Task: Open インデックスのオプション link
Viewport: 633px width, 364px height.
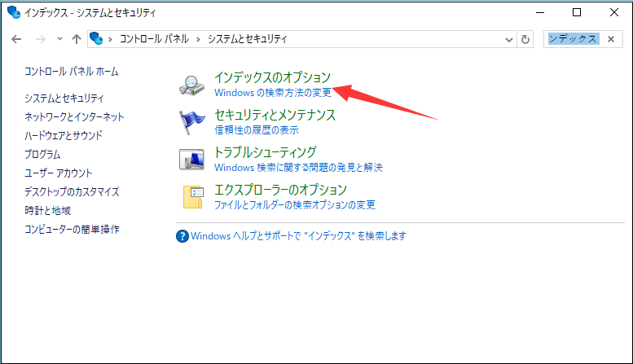Action: [x=272, y=77]
